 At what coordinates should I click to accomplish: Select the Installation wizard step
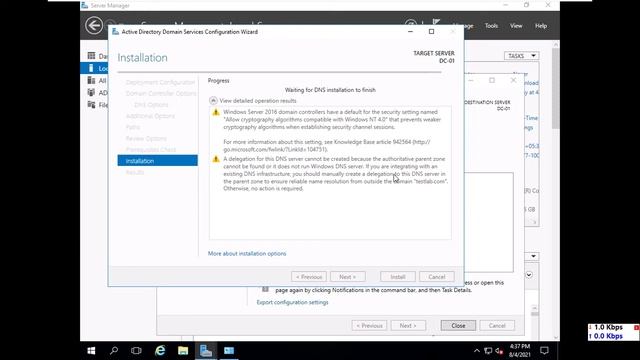[x=158, y=161]
